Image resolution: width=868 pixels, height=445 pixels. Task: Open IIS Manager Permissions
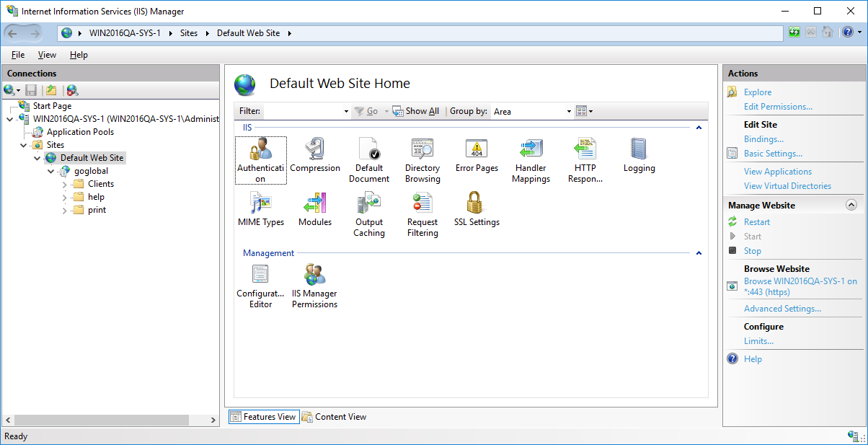point(315,286)
